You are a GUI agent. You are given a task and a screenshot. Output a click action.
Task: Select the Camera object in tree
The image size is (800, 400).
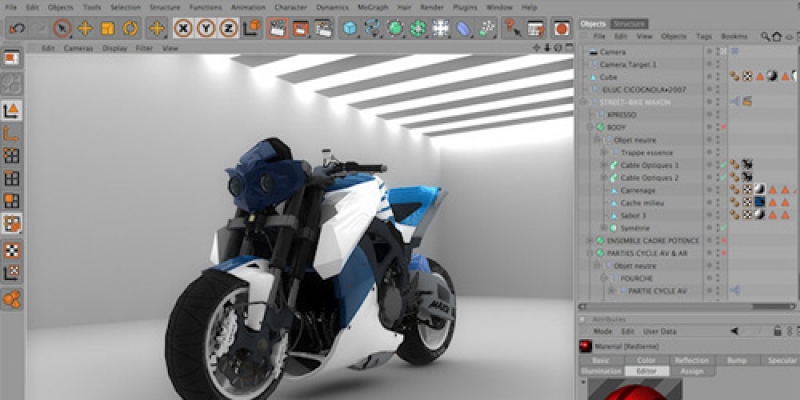coord(612,52)
